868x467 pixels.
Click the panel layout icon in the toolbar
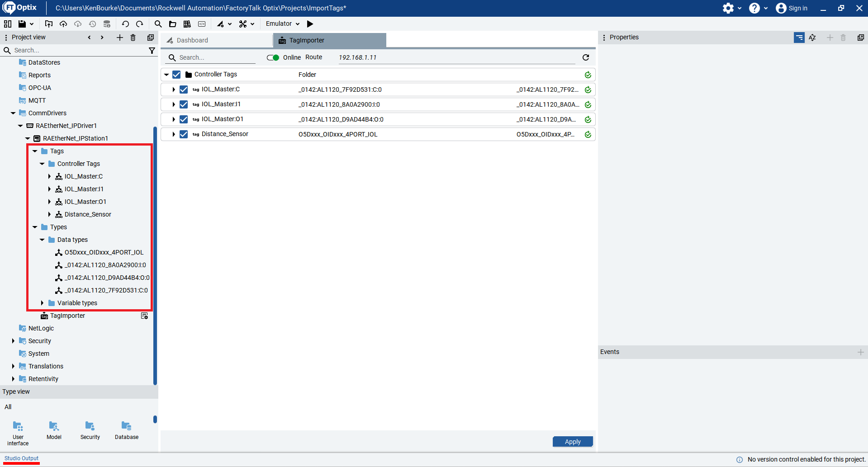(x=8, y=24)
